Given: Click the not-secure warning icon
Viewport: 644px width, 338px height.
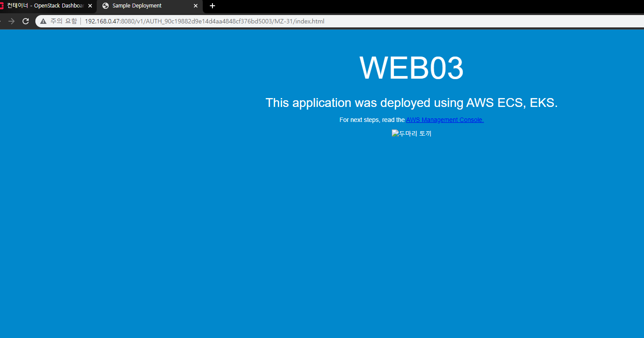Looking at the screenshot, I should point(43,21).
